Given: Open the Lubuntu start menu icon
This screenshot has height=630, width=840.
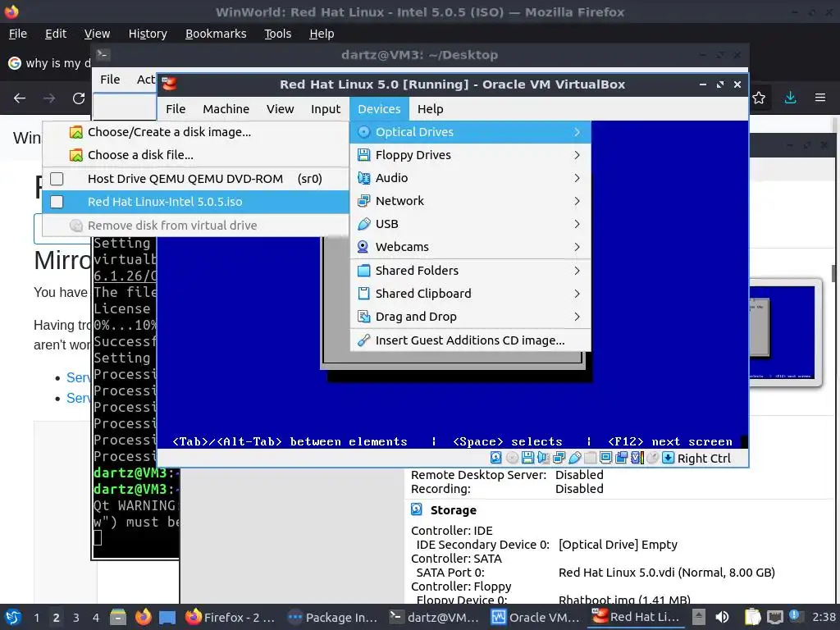Looking at the screenshot, I should (x=13, y=617).
